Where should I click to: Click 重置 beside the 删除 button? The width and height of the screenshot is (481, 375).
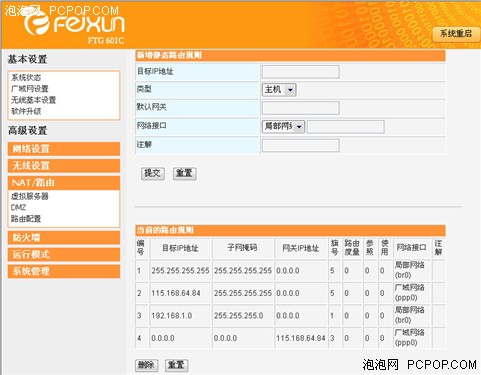click(177, 365)
